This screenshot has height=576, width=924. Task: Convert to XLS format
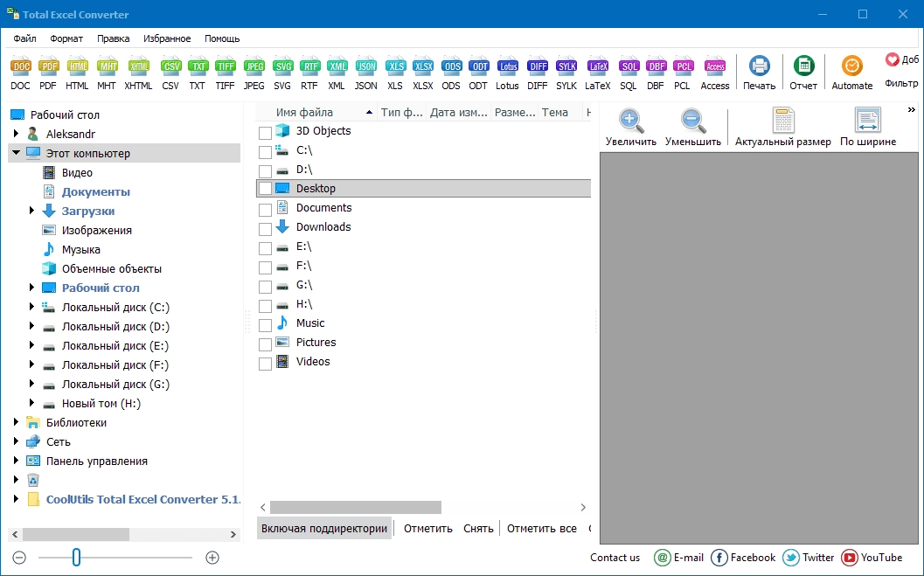pos(395,73)
